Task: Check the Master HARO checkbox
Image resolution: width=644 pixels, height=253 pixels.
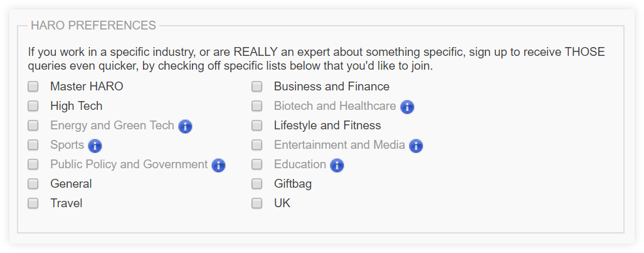Action: click(33, 87)
